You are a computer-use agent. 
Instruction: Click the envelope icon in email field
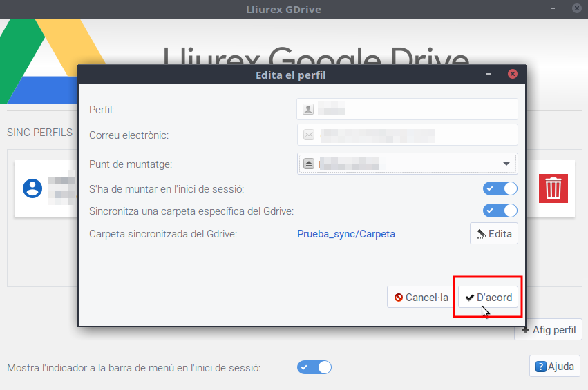pos(308,135)
